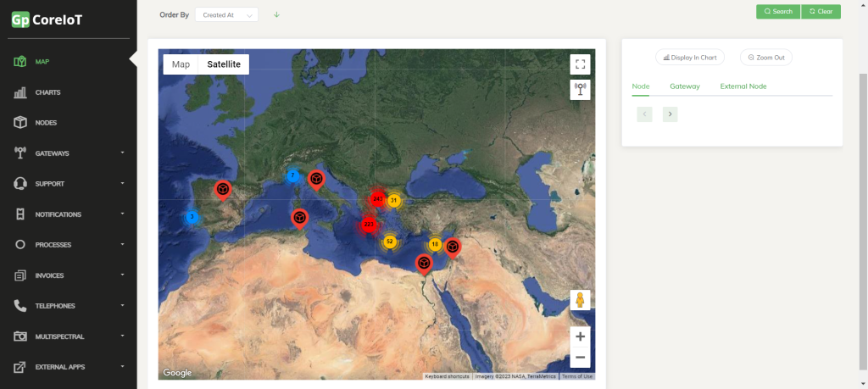This screenshot has width=868, height=389.
Task: Switch map to Map view
Action: pyautogui.click(x=181, y=64)
